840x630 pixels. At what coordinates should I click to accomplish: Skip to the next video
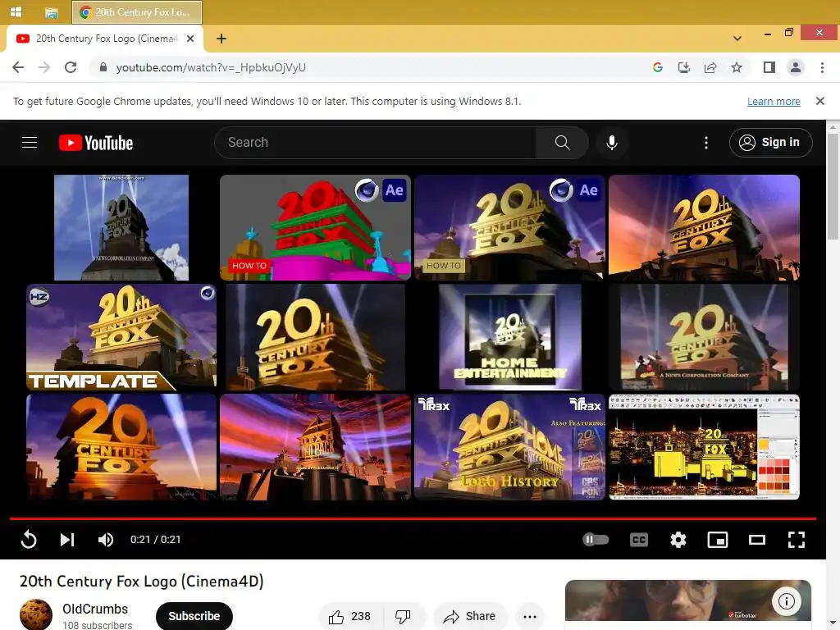[x=67, y=540]
